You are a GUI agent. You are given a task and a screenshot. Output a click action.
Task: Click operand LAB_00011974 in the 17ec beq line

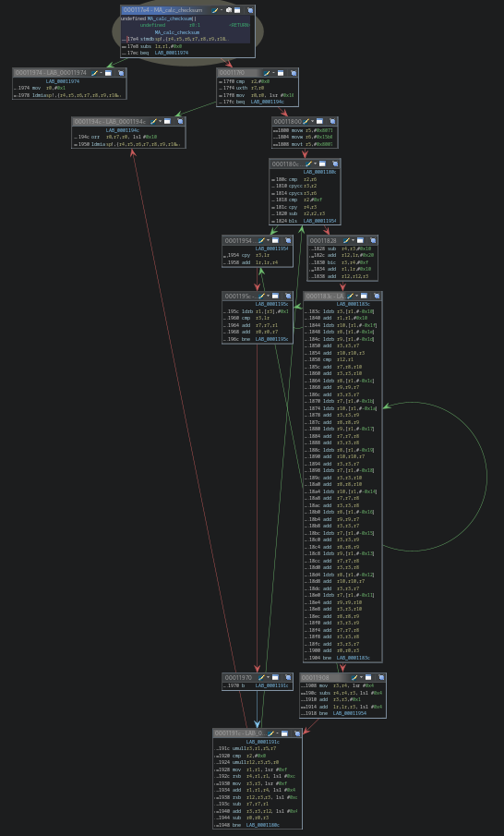click(172, 53)
